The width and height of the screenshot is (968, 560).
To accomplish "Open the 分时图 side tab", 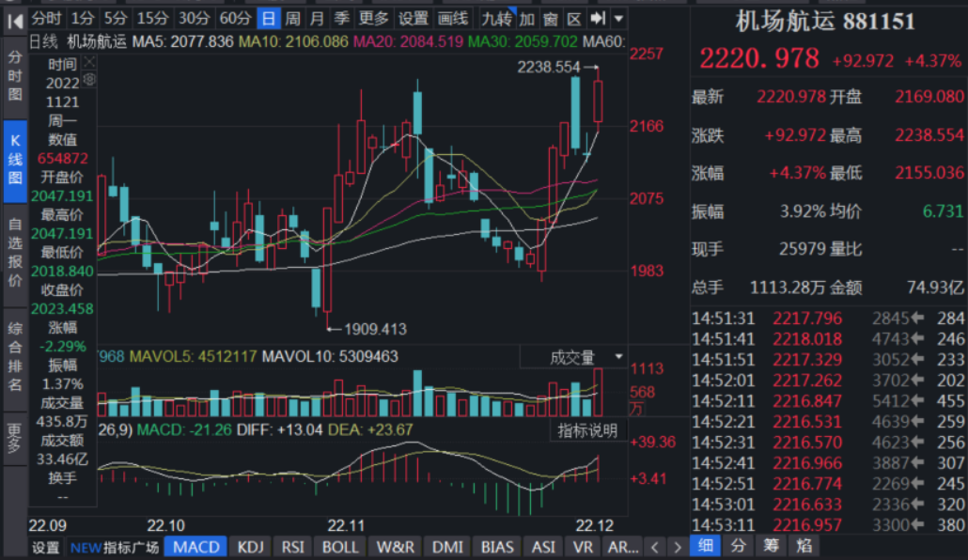I will (15, 73).
